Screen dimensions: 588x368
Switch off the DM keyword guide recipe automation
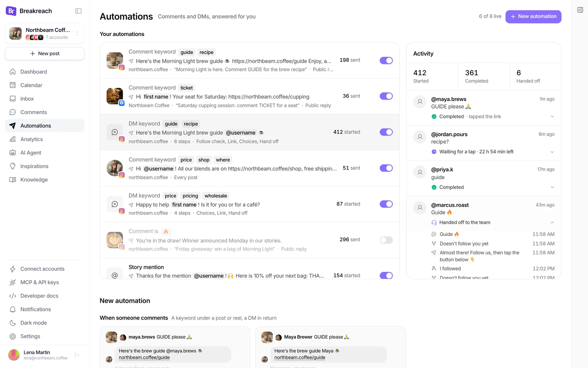pyautogui.click(x=386, y=132)
